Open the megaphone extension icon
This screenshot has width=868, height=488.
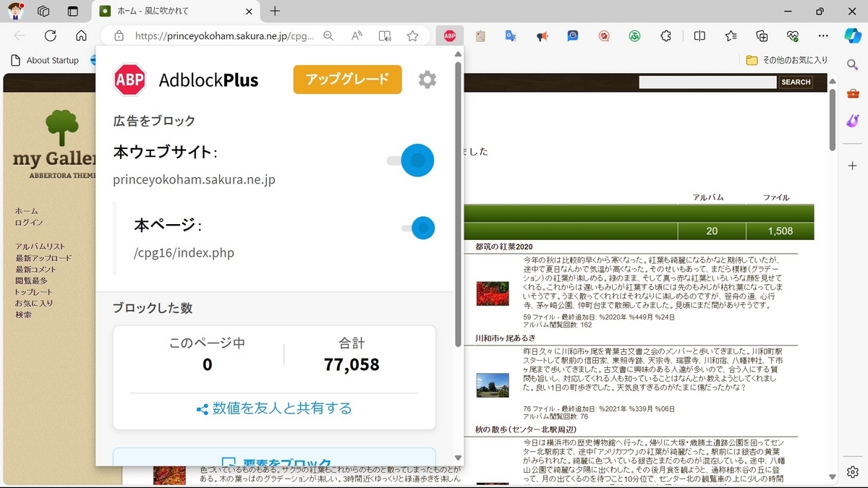(x=542, y=35)
